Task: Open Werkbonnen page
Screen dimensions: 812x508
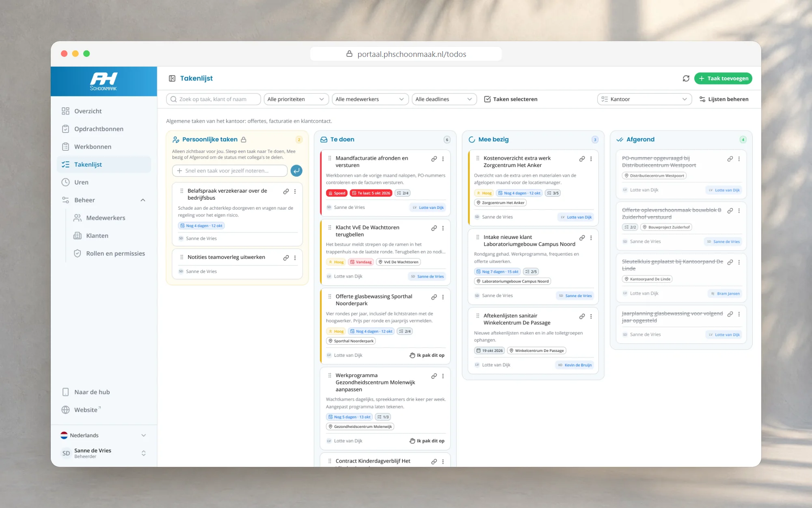Action: click(x=104, y=147)
